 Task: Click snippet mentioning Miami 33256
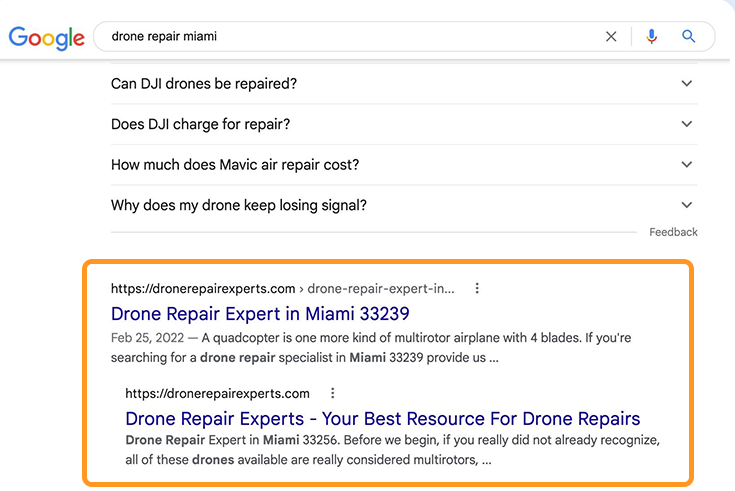(x=392, y=450)
